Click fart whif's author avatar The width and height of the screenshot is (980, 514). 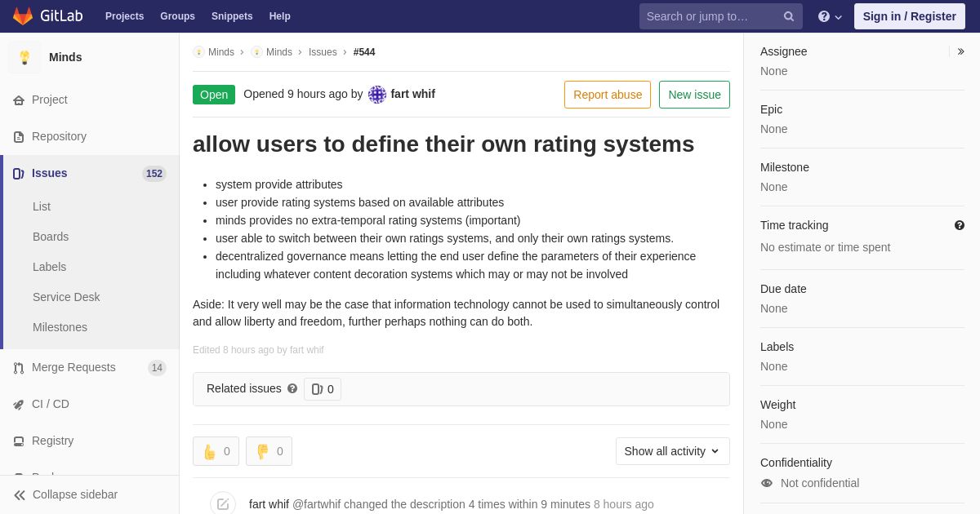click(377, 95)
